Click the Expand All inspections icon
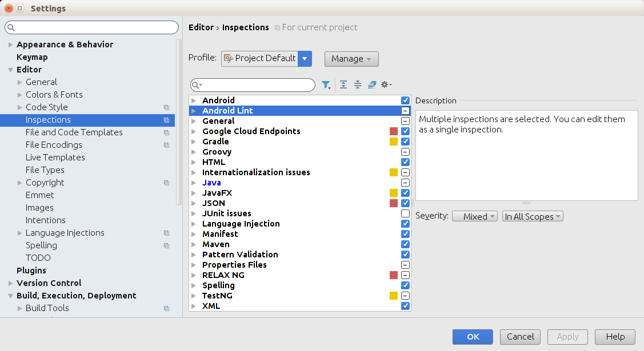Screen dimensions: 644x351 tap(343, 85)
